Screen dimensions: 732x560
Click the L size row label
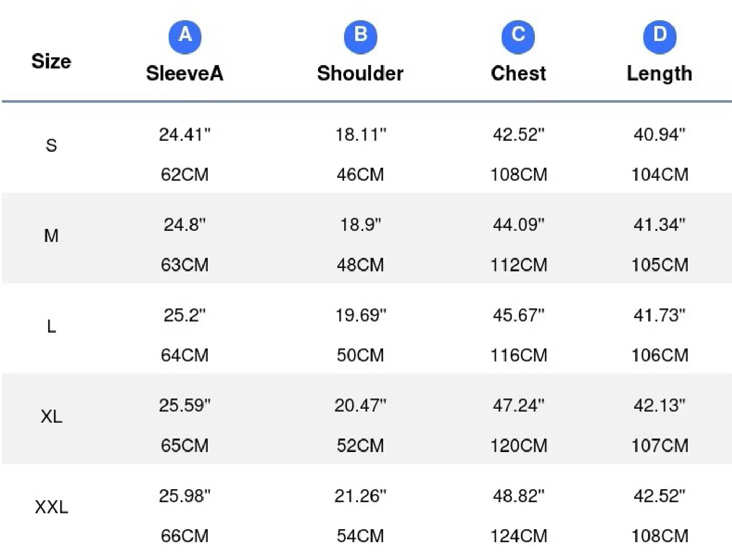point(51,326)
